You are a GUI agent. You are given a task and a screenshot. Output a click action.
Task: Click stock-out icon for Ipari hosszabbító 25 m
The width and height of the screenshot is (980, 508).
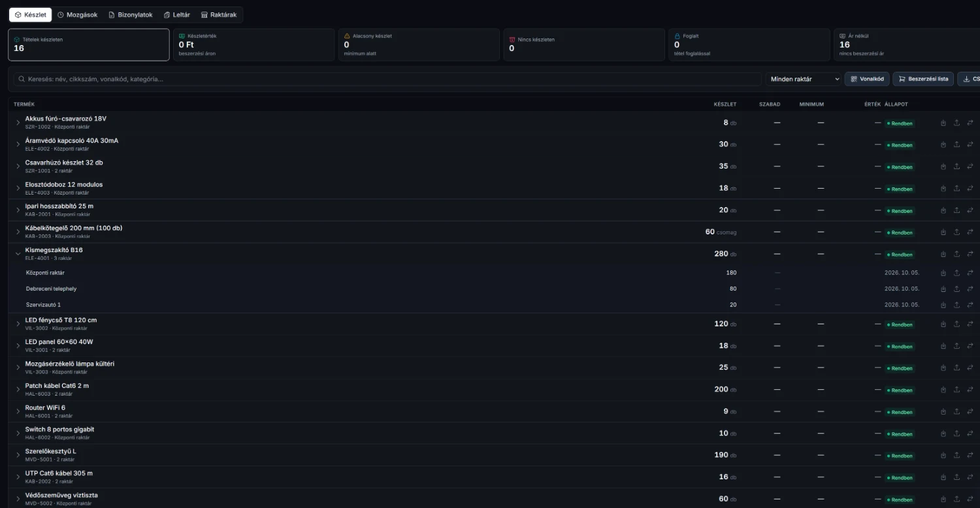(956, 210)
